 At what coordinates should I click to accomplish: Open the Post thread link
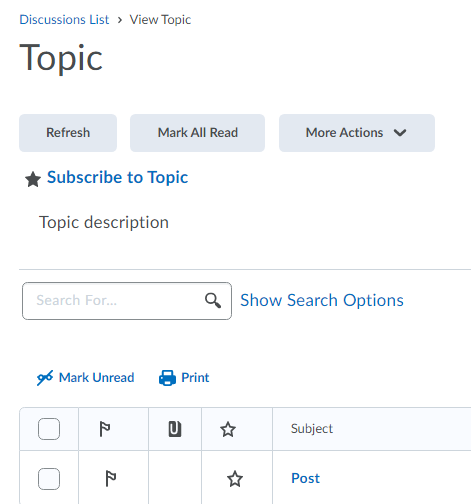click(305, 478)
